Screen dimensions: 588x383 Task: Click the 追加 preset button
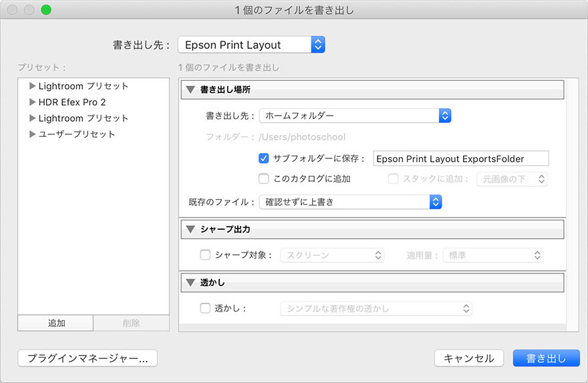click(55, 323)
